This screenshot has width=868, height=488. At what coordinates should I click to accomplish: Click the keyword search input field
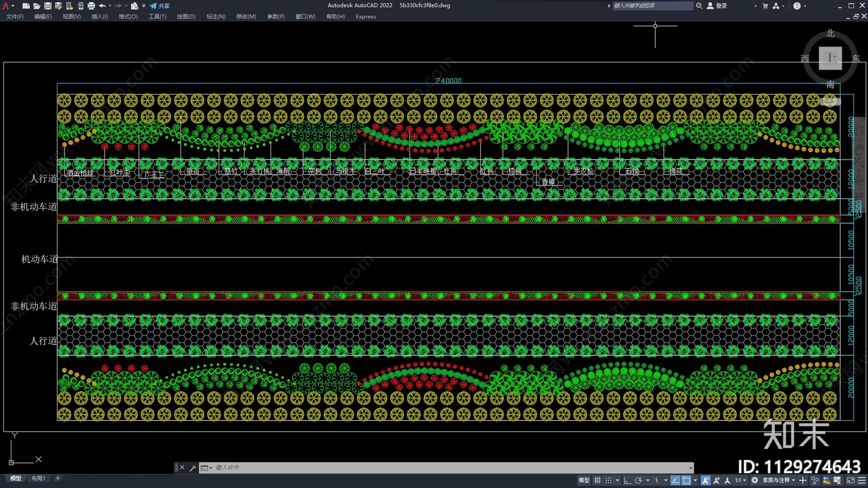pyautogui.click(x=653, y=6)
